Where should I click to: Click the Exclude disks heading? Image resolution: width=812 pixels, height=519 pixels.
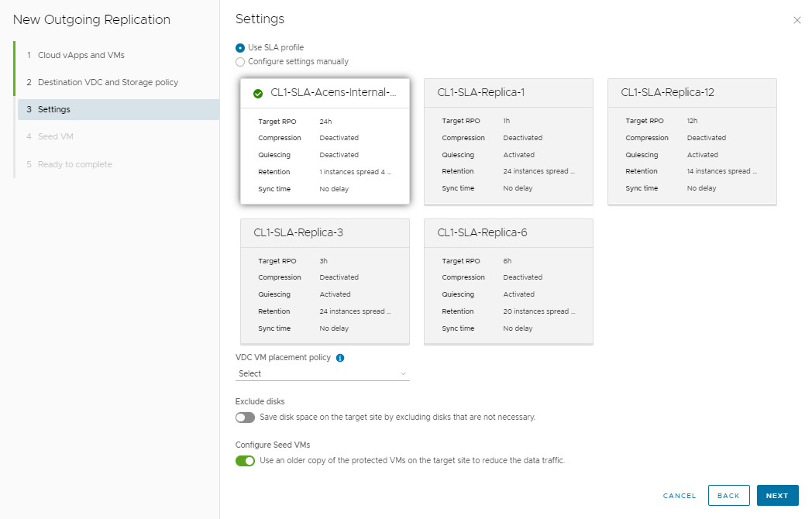(x=260, y=401)
